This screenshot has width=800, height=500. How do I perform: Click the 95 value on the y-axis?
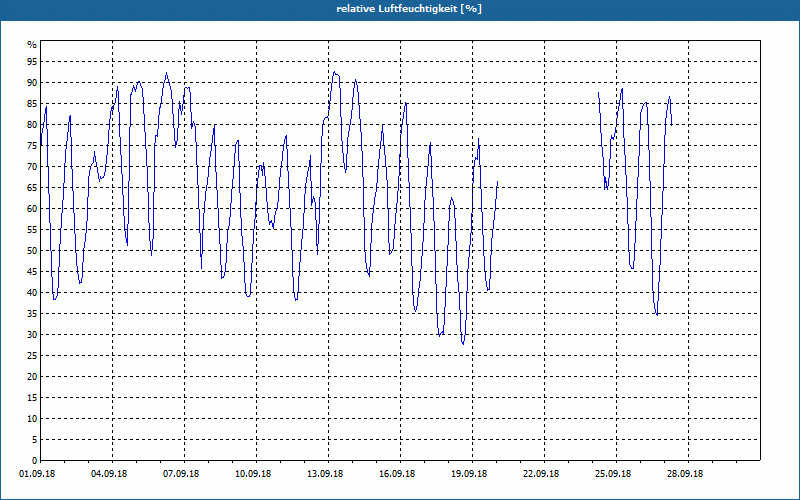[x=32, y=62]
